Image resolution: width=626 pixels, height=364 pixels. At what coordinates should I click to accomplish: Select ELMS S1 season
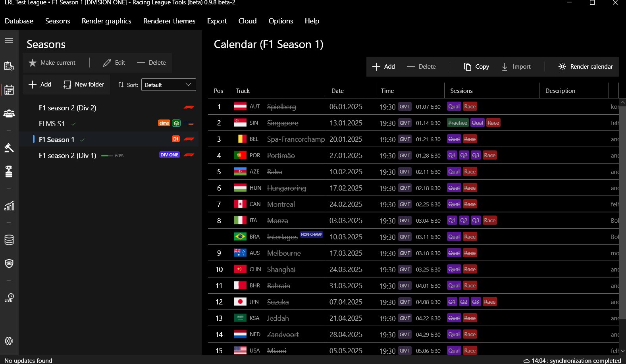click(109, 124)
